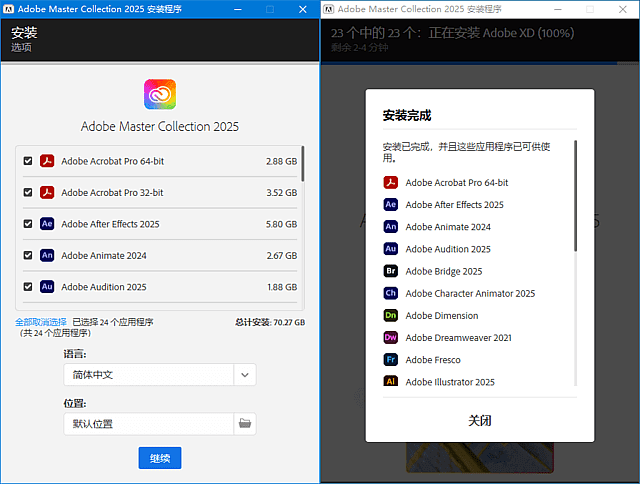Click the installed apps list scrollbar
This screenshot has height=484, width=640.
(575, 196)
